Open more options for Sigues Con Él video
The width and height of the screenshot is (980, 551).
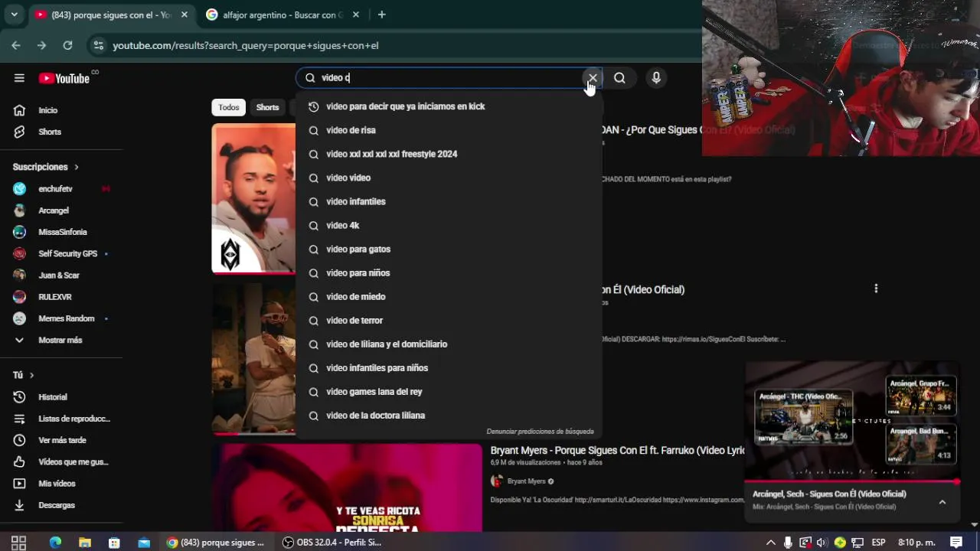click(x=876, y=289)
